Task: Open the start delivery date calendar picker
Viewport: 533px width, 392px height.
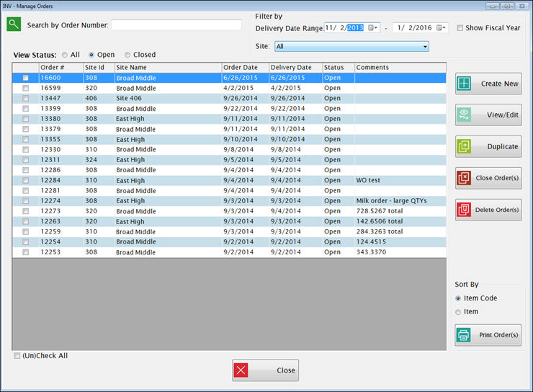Action: [373, 28]
